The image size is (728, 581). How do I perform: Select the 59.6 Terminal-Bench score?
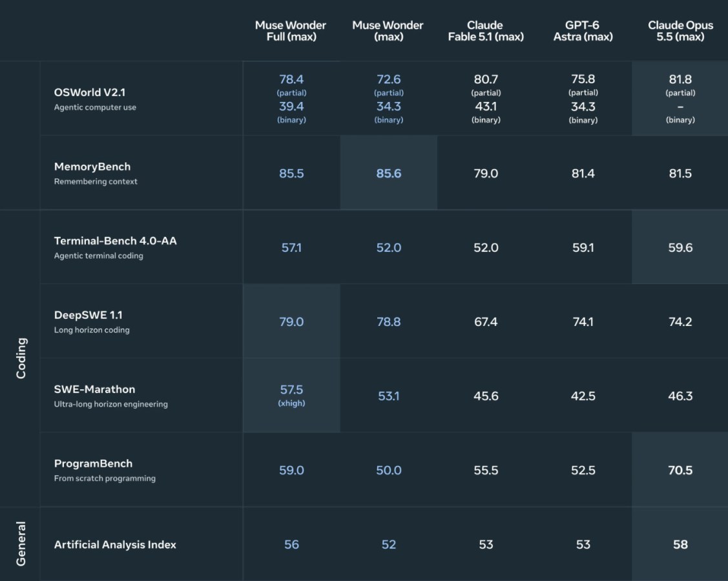[680, 247]
